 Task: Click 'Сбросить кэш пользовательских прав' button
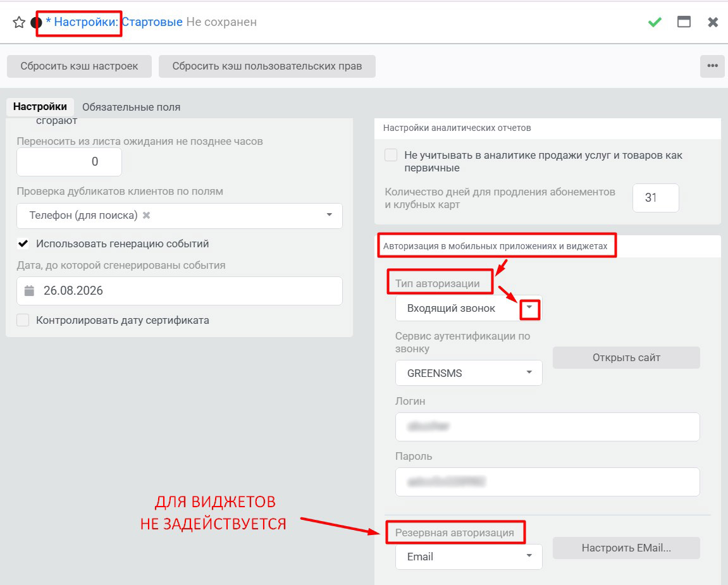tap(267, 66)
